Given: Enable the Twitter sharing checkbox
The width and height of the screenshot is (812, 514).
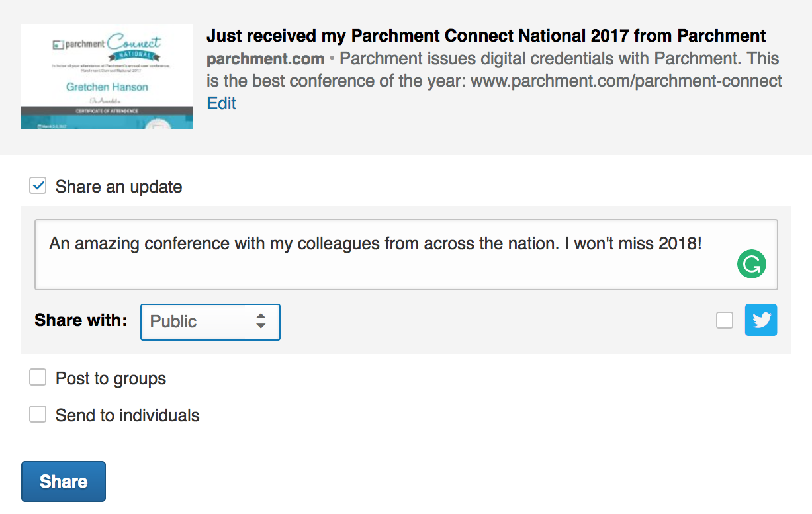Looking at the screenshot, I should [725, 320].
